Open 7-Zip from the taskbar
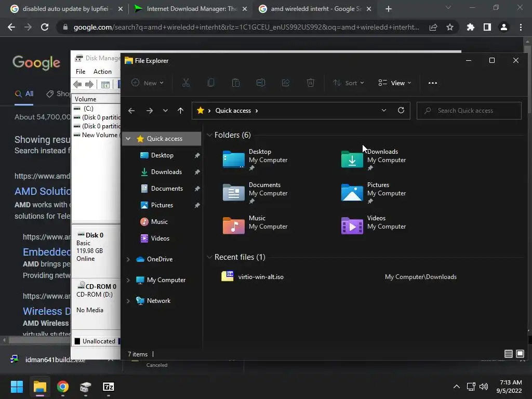Image resolution: width=532 pixels, height=399 pixels. click(108, 387)
